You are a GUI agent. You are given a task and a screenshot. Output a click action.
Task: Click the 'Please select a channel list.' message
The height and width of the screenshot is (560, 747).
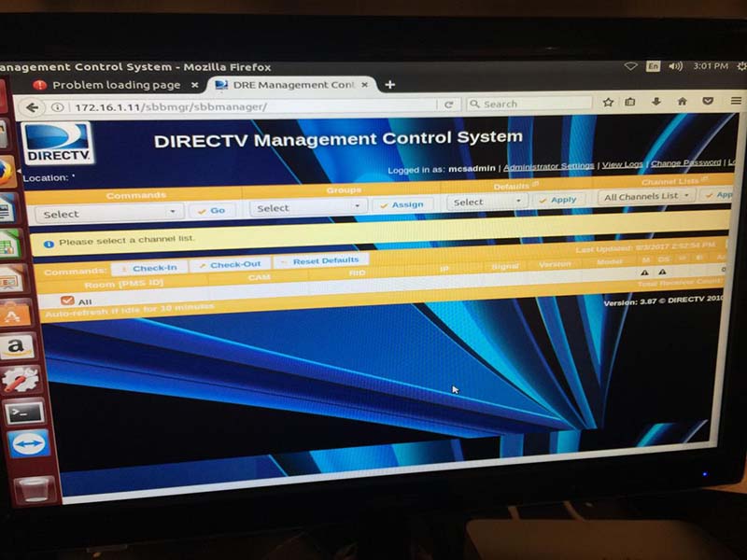pyautogui.click(x=126, y=241)
